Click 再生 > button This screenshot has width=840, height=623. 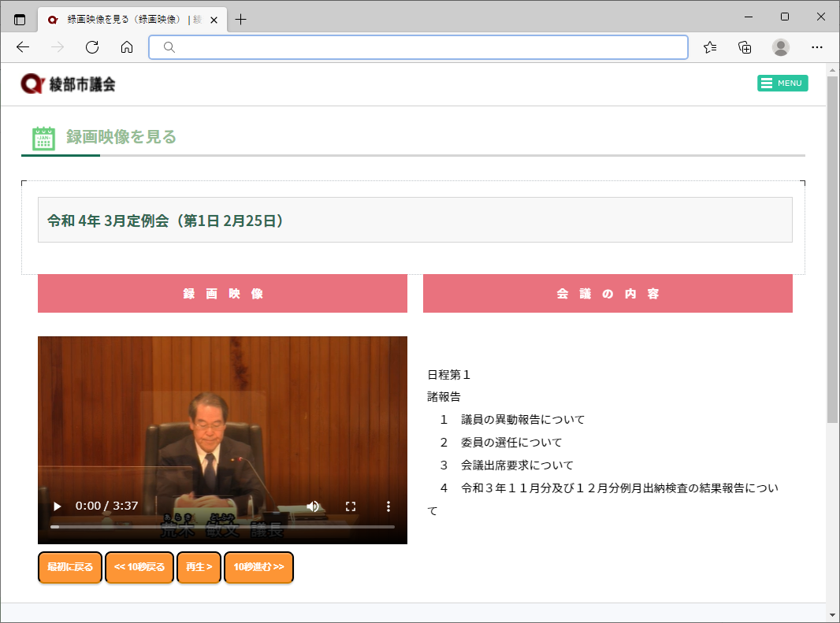coord(199,567)
